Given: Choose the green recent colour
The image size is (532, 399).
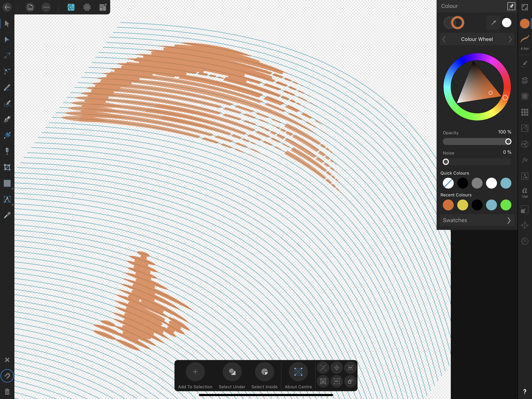Looking at the screenshot, I should point(506,205).
